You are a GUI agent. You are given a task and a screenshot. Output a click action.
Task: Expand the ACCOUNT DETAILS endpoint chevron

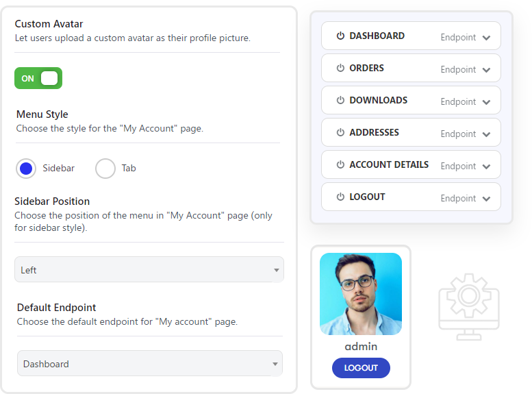[x=486, y=167]
